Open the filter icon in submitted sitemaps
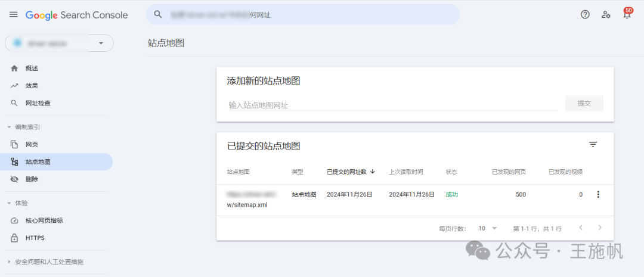 593,144
